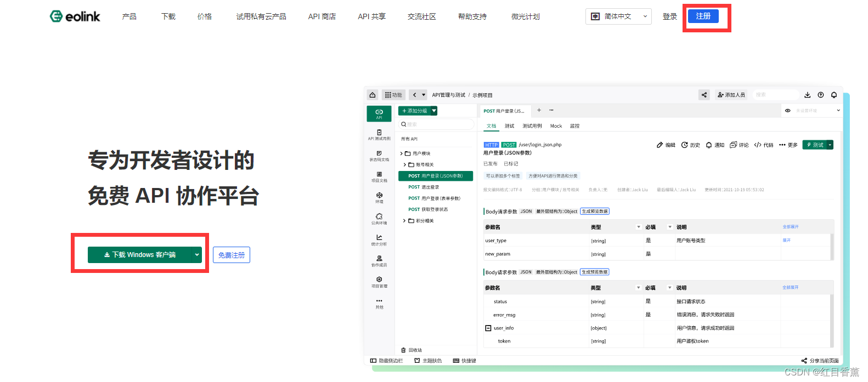Open 更多 actions menu

(x=788, y=145)
